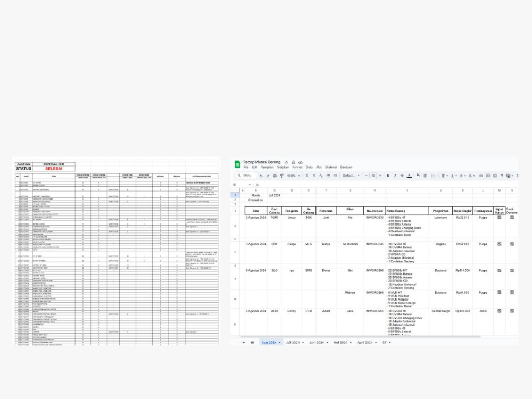The width and height of the screenshot is (532, 399).
Task: Insert a link
Action: [x=481, y=176]
